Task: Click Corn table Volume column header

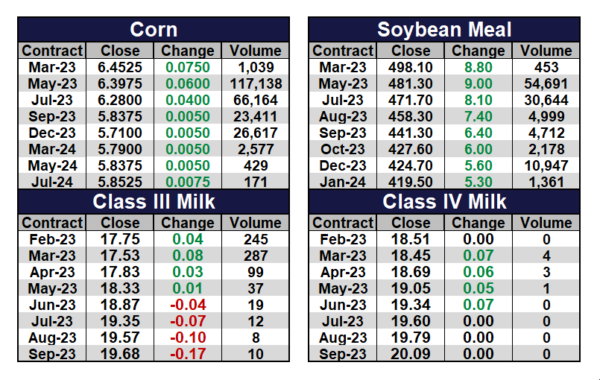Action: point(256,51)
